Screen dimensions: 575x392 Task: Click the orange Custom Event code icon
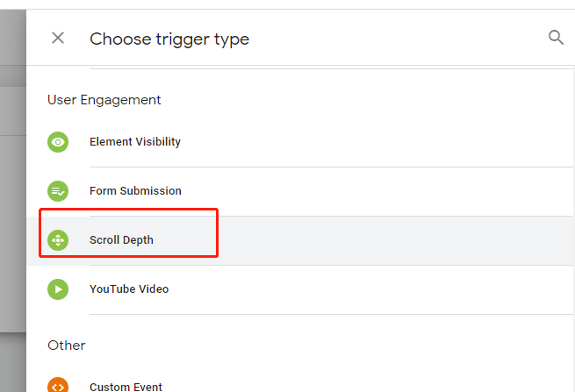click(58, 385)
